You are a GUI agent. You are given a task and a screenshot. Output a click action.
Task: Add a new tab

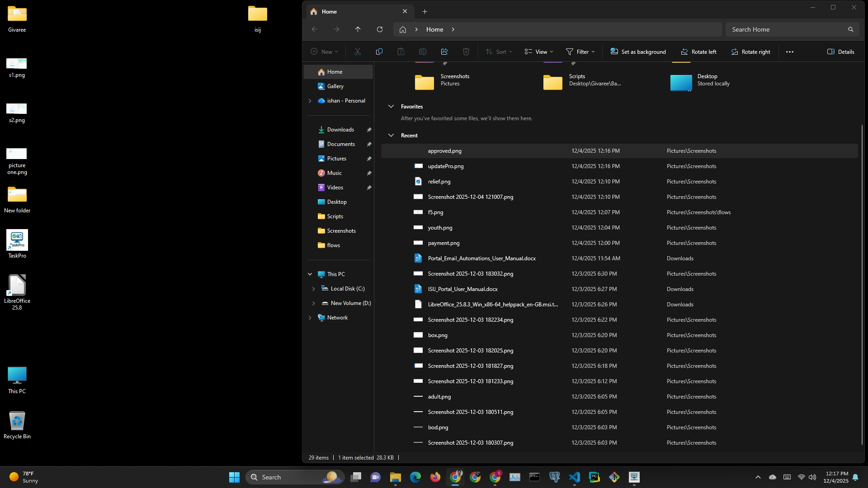(425, 12)
